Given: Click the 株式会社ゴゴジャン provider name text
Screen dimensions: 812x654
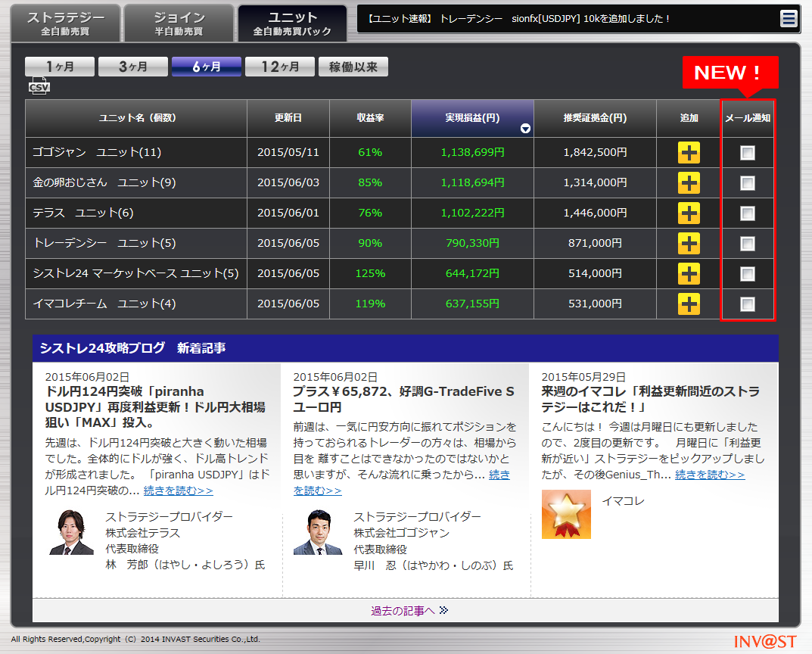Looking at the screenshot, I should tap(401, 533).
